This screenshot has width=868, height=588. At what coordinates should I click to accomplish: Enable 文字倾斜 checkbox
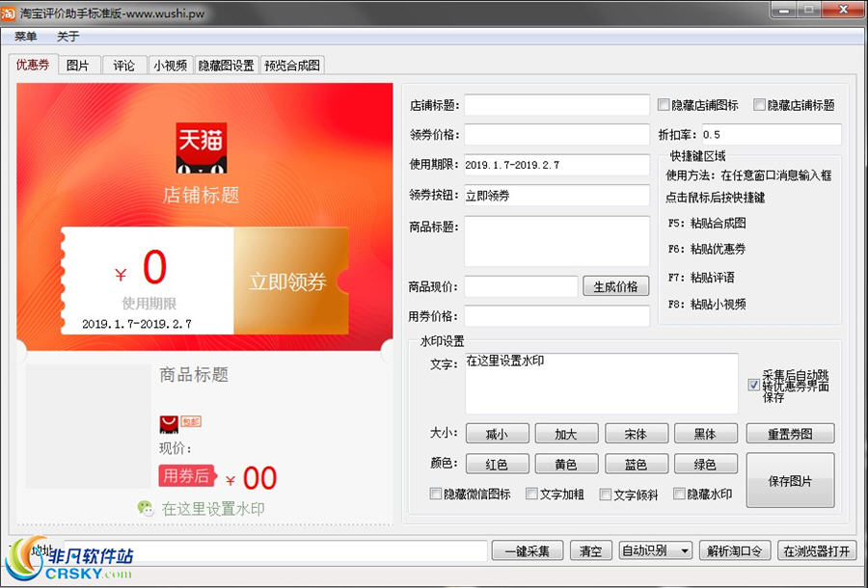606,494
